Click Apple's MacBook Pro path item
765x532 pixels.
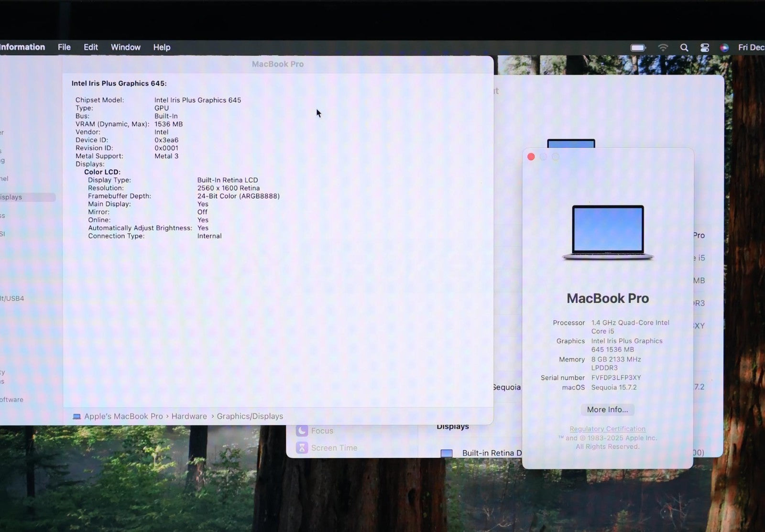tap(123, 416)
